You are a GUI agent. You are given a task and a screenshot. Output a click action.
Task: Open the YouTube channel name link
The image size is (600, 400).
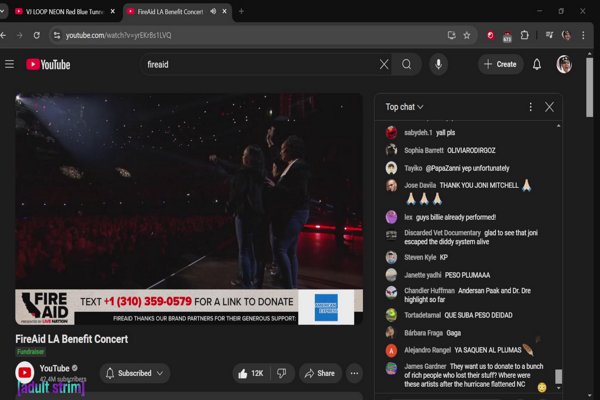pyautogui.click(x=54, y=368)
